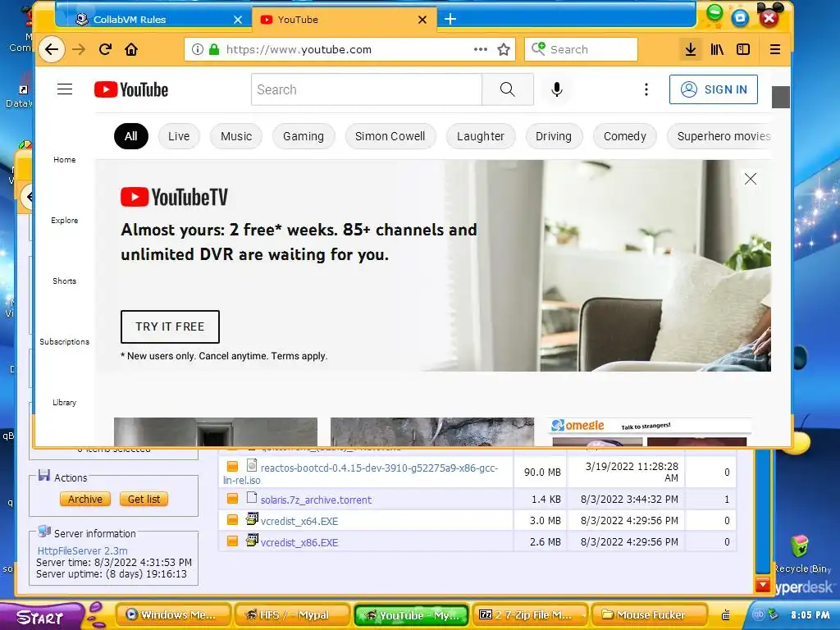Open Library in YouTube sidebar
Screen dimensions: 840x630
(64, 402)
